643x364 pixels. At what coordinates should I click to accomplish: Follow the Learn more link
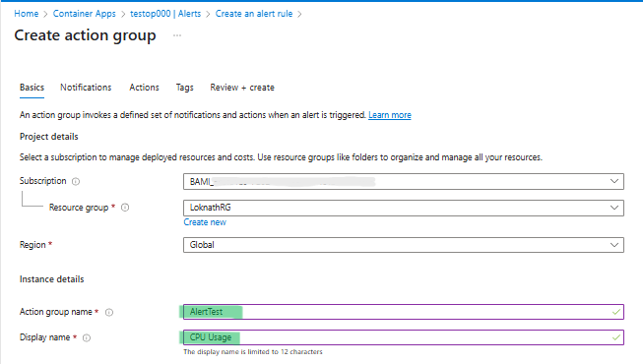[x=390, y=115]
